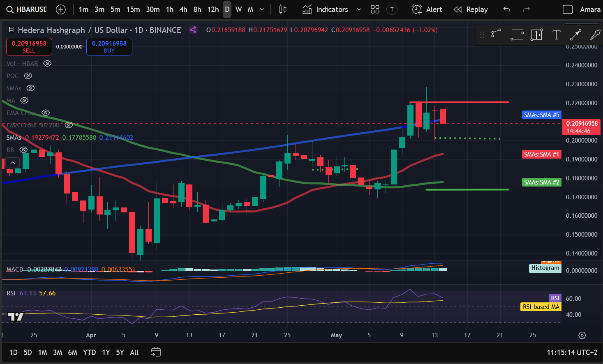Open the chart layout grid selector
This screenshot has height=364, width=603.
coord(375,9)
